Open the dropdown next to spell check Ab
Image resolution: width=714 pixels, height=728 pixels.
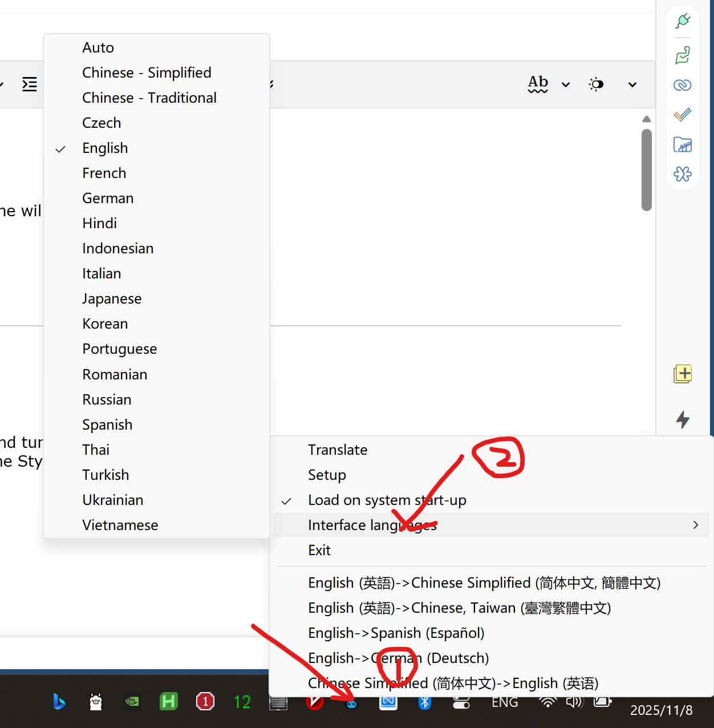[566, 84]
